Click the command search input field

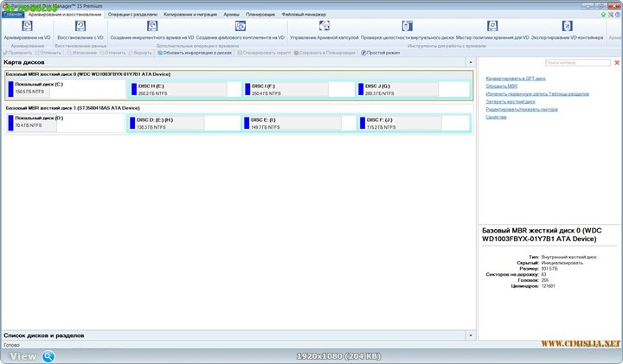click(x=577, y=63)
